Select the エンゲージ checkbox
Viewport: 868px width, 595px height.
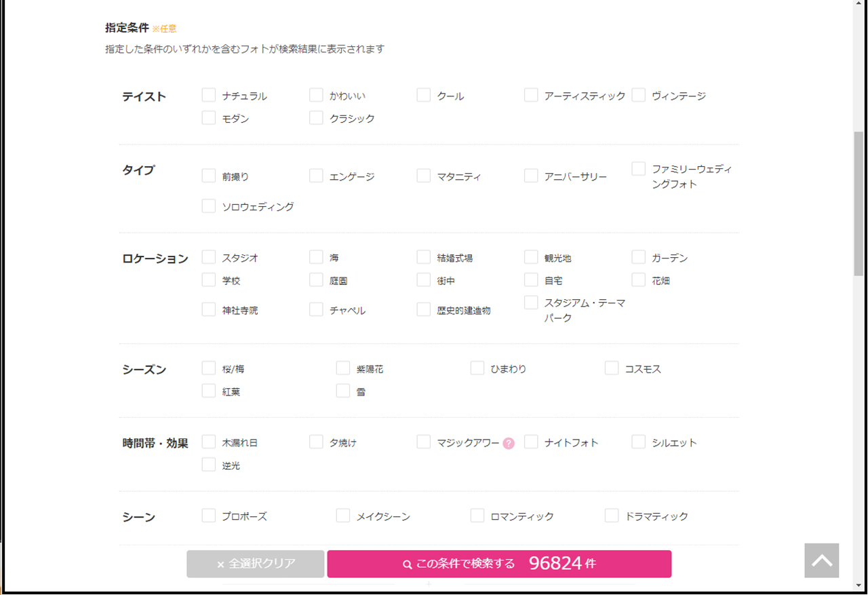pyautogui.click(x=316, y=176)
